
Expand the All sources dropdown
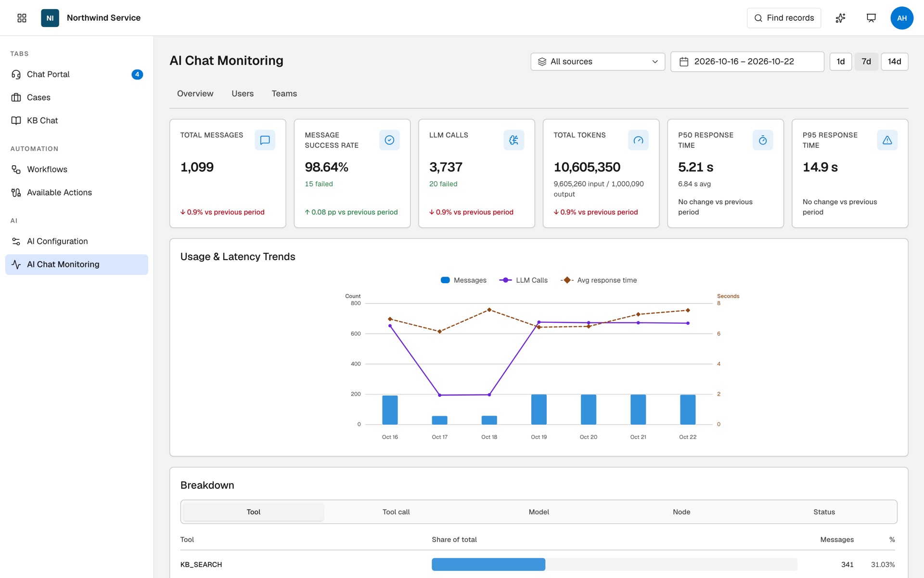pyautogui.click(x=598, y=62)
